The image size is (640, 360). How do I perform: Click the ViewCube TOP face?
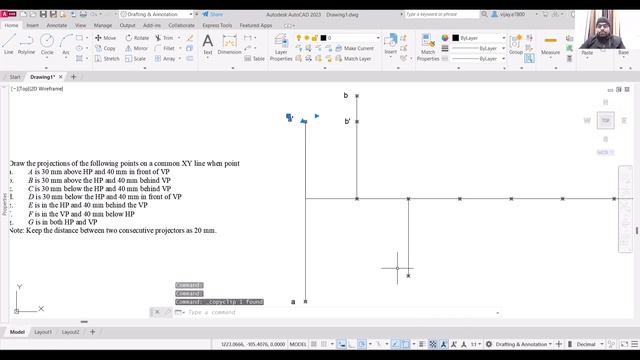click(605, 120)
